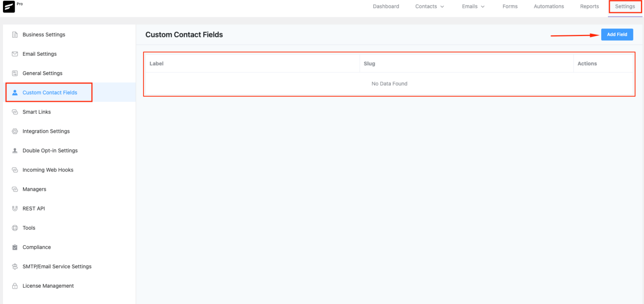Select the Business Settings document icon

click(15, 34)
